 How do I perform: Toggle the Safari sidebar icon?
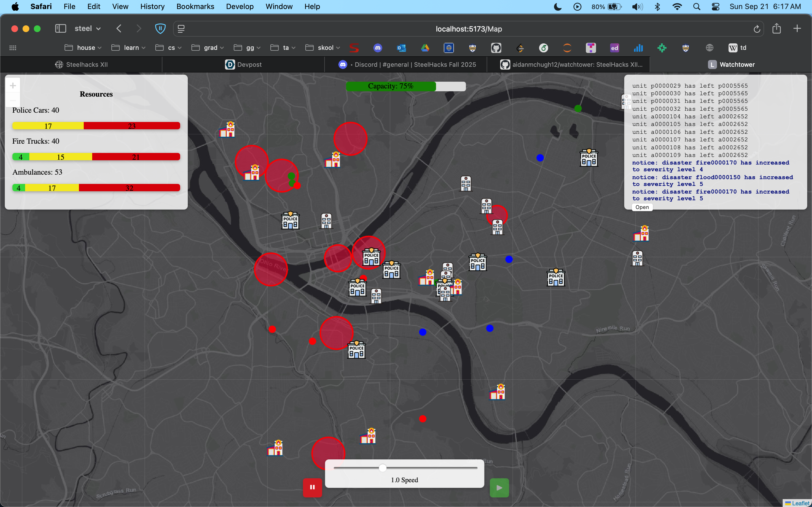[60, 28]
